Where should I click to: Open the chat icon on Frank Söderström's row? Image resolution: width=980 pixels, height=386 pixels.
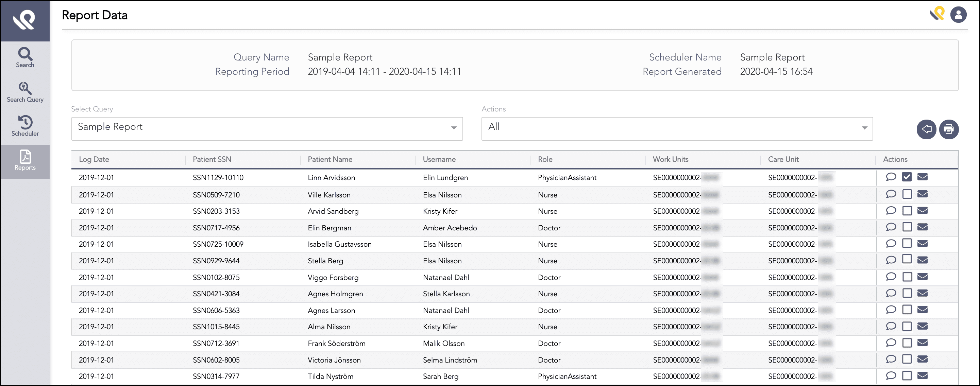[x=891, y=343]
